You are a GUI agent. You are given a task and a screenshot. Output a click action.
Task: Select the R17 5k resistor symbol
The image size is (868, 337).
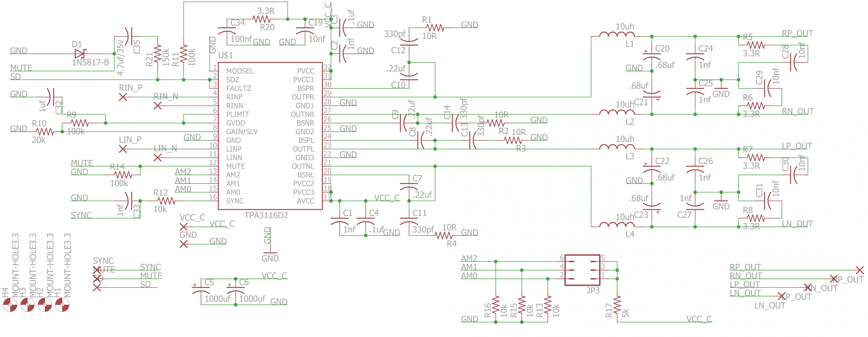click(x=617, y=305)
